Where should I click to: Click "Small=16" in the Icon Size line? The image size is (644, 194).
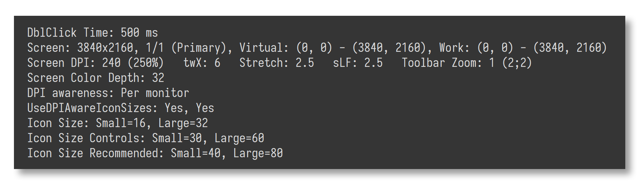121,123
